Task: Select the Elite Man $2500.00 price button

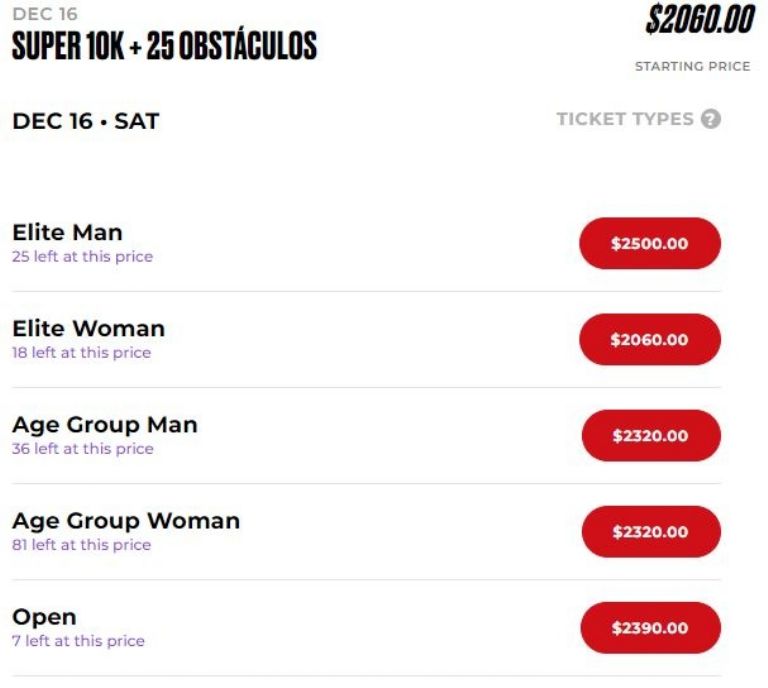Action: point(650,243)
